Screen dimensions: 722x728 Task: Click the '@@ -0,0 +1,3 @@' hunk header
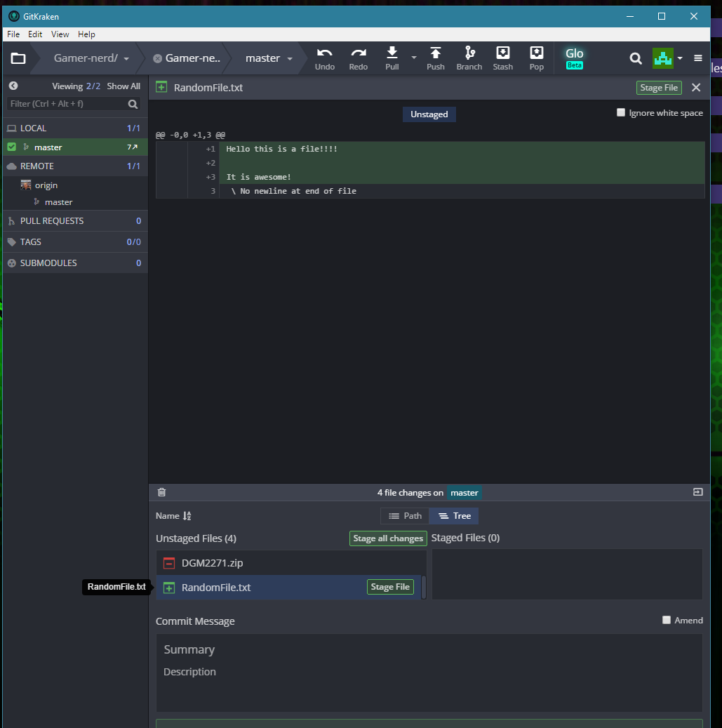190,135
